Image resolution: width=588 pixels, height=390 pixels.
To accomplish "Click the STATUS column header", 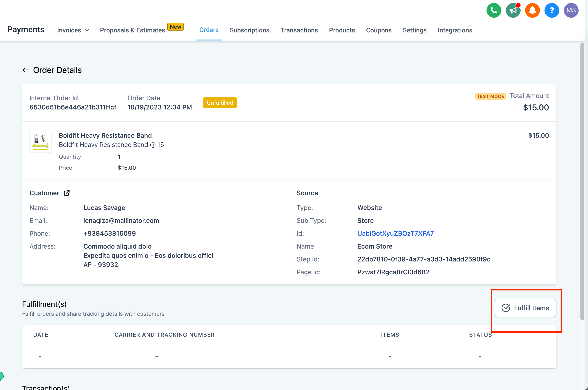I will (480, 335).
